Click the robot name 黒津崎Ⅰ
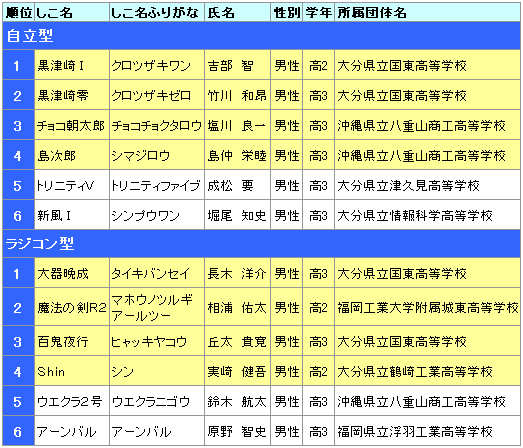Image resolution: width=523 pixels, height=448 pixels. [x=60, y=65]
